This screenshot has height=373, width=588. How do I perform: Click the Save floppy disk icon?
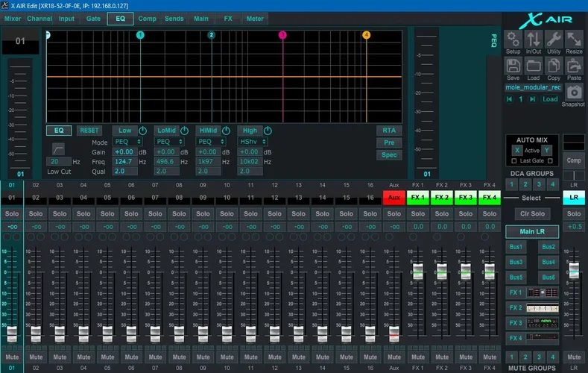coord(513,66)
